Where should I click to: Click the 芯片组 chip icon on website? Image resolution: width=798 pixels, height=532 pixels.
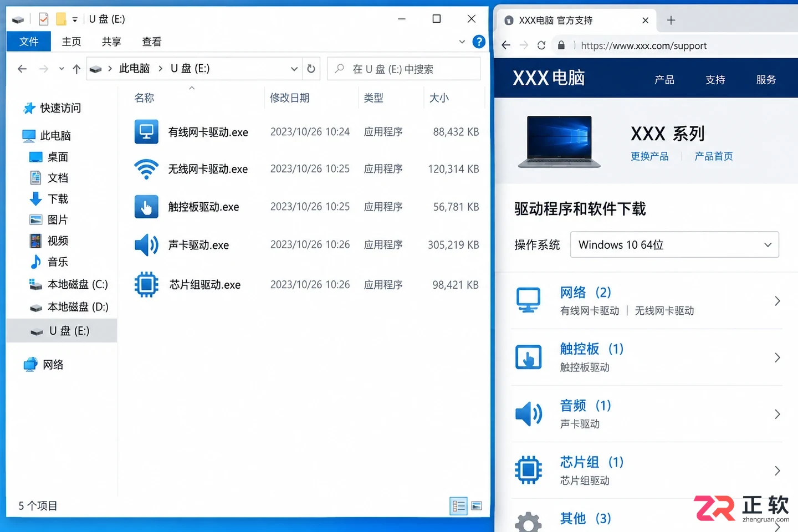tap(528, 470)
